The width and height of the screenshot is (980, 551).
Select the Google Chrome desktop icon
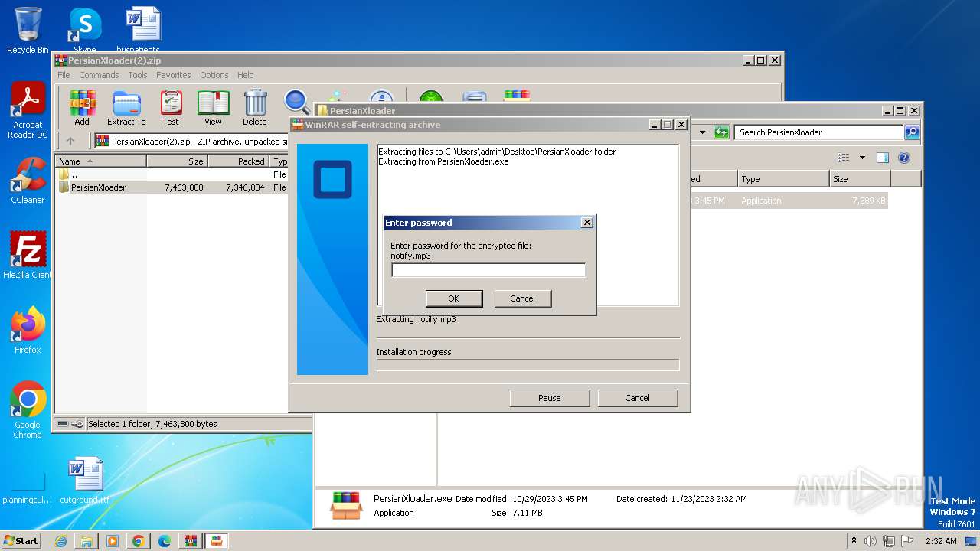click(28, 409)
